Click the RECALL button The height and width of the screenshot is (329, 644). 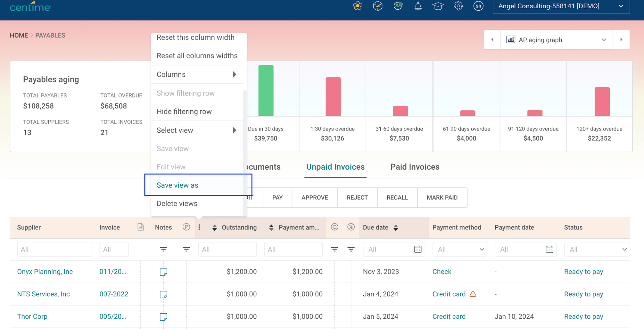[397, 198]
